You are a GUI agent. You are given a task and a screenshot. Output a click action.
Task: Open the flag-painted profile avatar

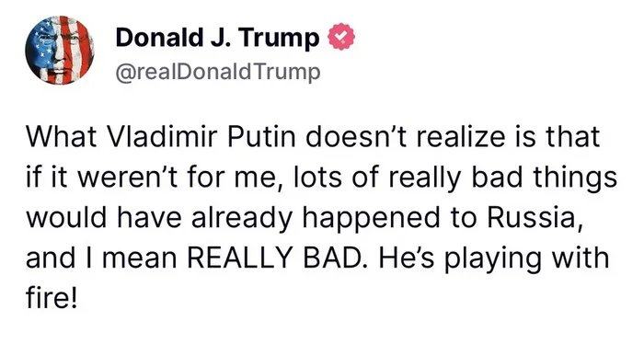[60, 51]
